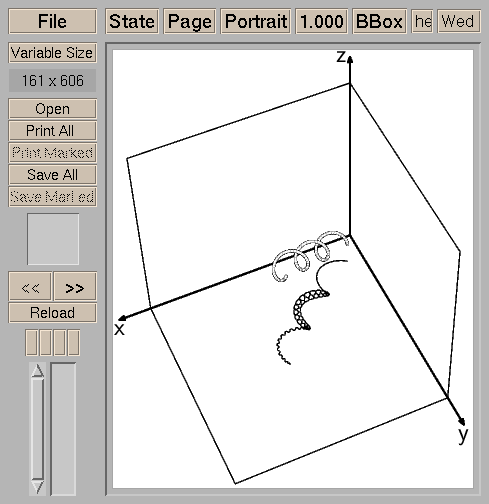Click the first page-mark toggle button

pyautogui.click(x=32, y=343)
